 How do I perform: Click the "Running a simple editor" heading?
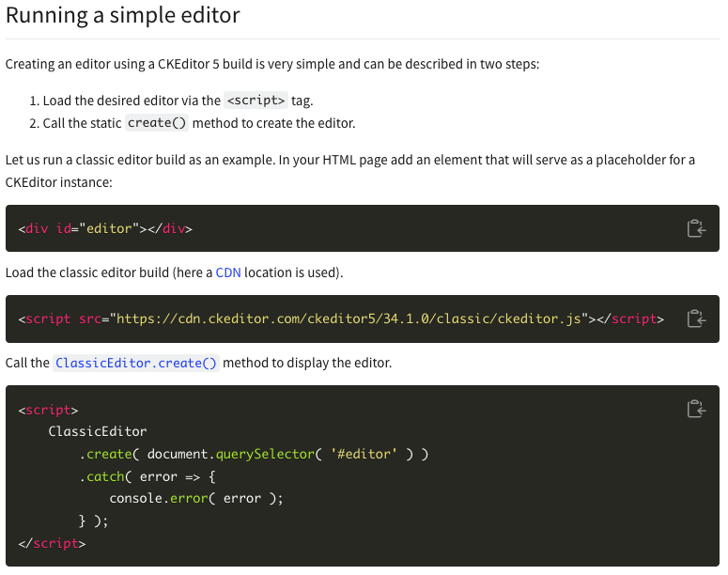tap(122, 15)
